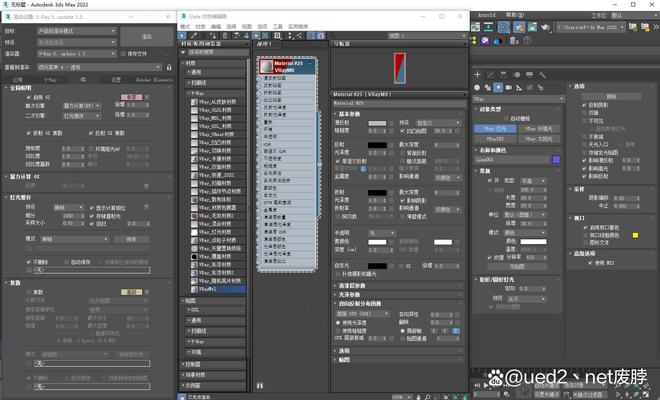Open the 二次引擎 dropdown
660x400 pixels.
[x=81, y=116]
